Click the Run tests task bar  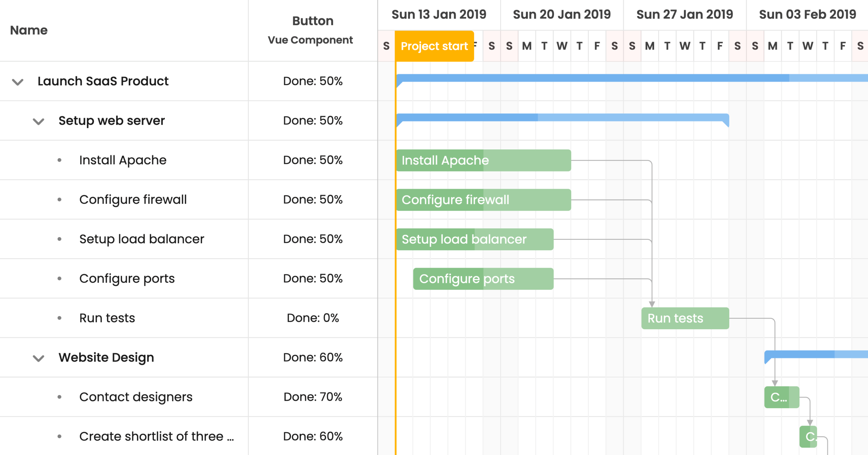pyautogui.click(x=685, y=318)
